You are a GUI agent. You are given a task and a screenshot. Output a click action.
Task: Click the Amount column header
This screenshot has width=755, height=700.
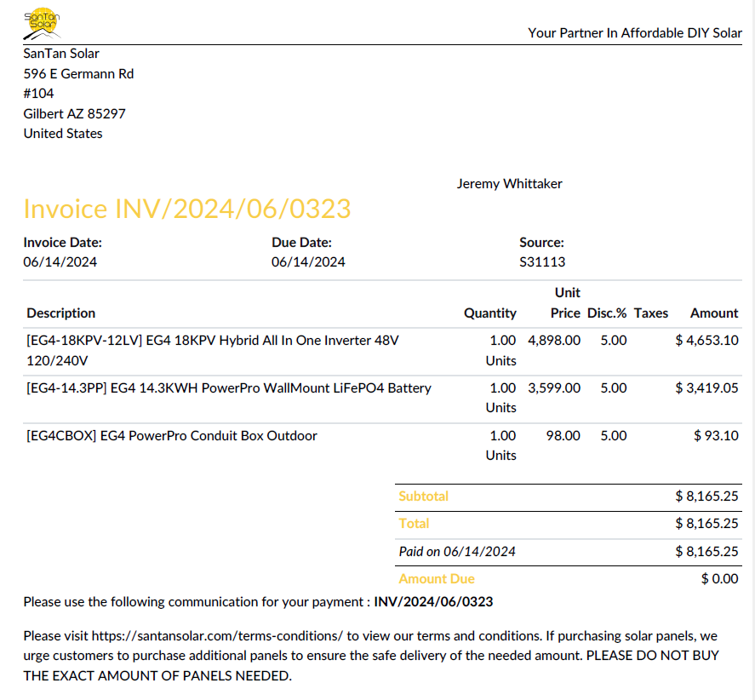[x=713, y=313]
